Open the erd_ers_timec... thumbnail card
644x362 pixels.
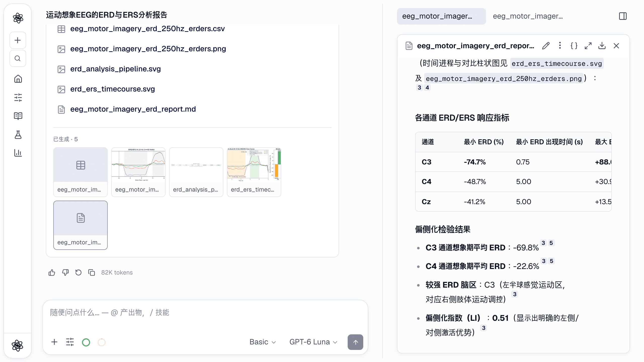(x=254, y=172)
